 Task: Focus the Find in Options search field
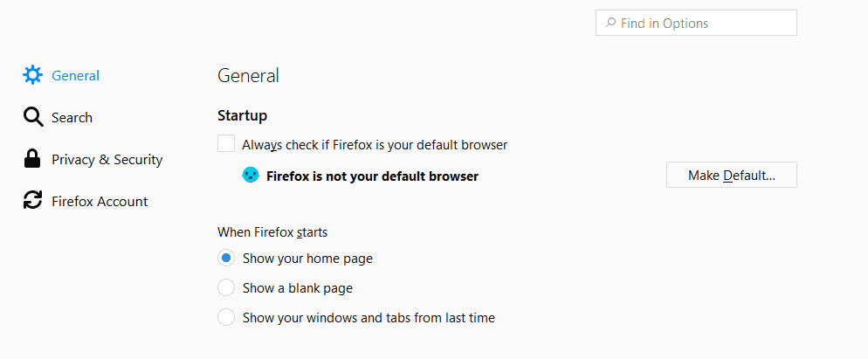(x=696, y=23)
